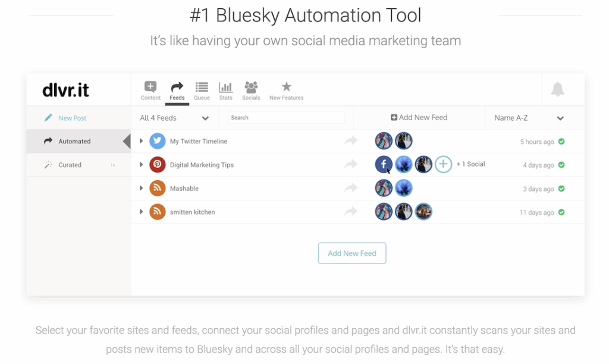Click the '4 days ago' timestamp

coord(538,165)
